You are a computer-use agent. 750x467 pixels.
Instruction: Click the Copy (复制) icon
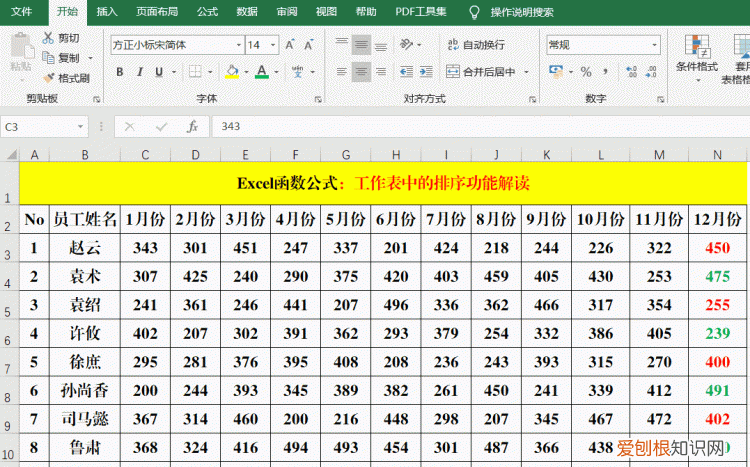click(48, 58)
